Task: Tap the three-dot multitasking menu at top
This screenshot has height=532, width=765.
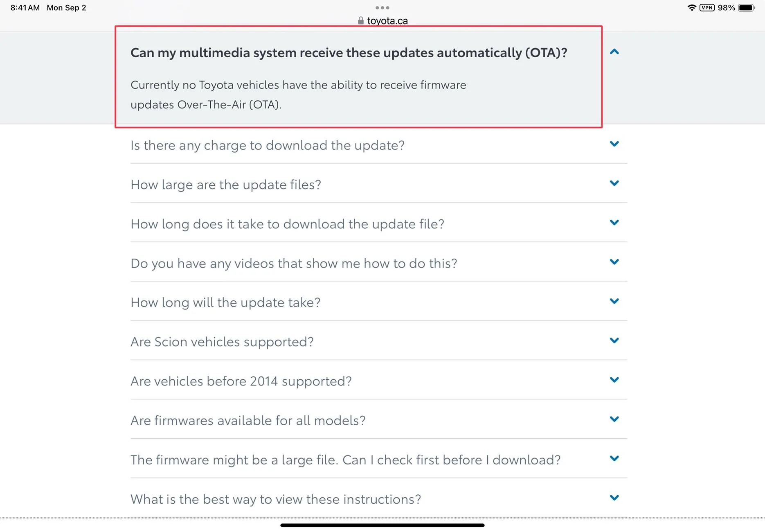Action: click(x=382, y=8)
